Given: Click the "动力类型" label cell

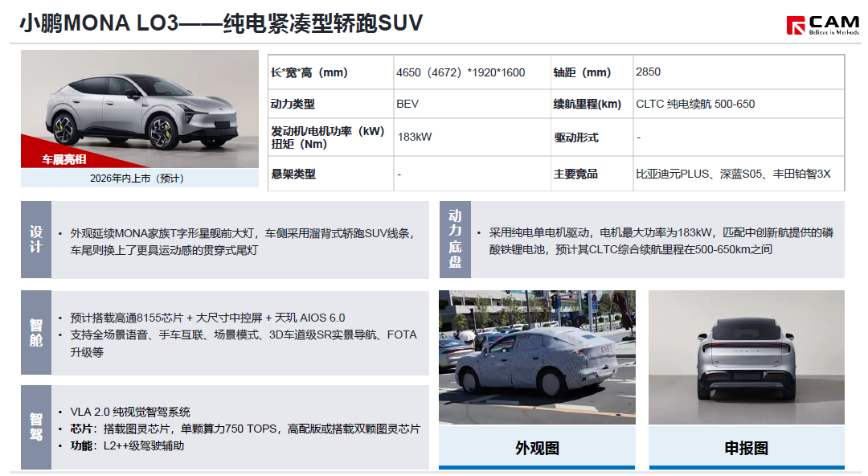Looking at the screenshot, I should (330, 104).
